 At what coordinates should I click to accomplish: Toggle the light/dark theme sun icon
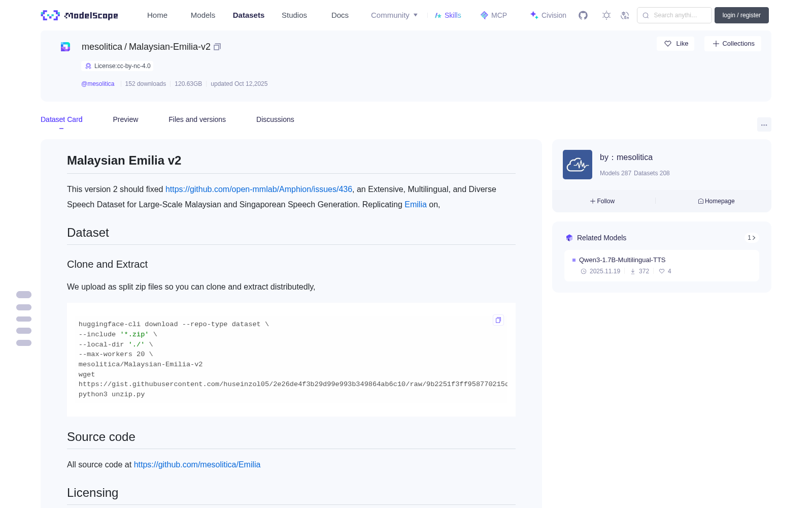(606, 15)
